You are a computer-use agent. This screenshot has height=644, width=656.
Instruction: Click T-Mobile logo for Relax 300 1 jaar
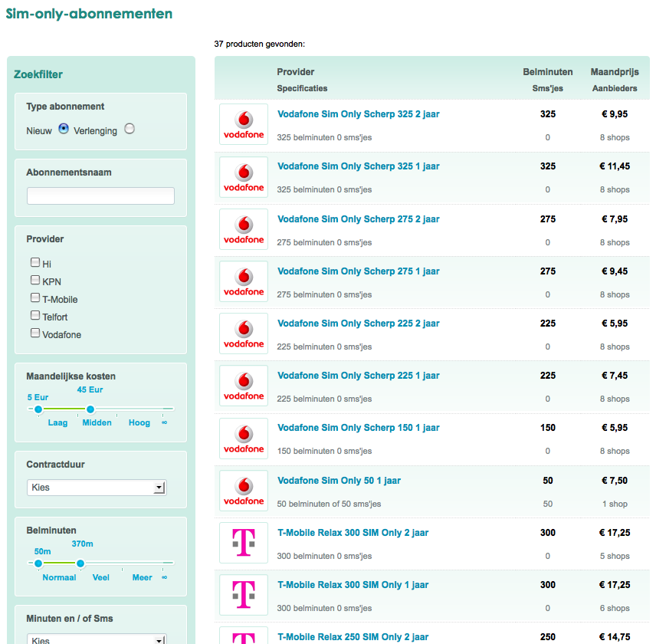click(244, 595)
